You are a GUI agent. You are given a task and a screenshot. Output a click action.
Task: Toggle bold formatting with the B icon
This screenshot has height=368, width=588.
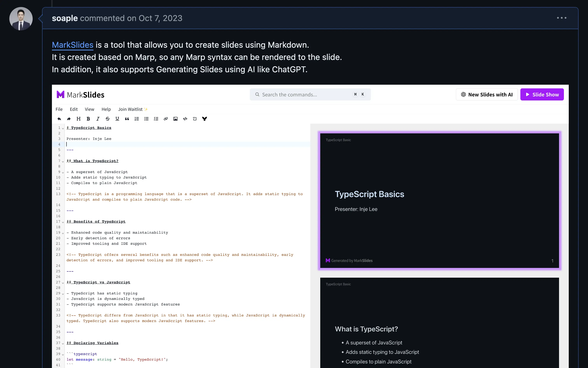pyautogui.click(x=88, y=119)
